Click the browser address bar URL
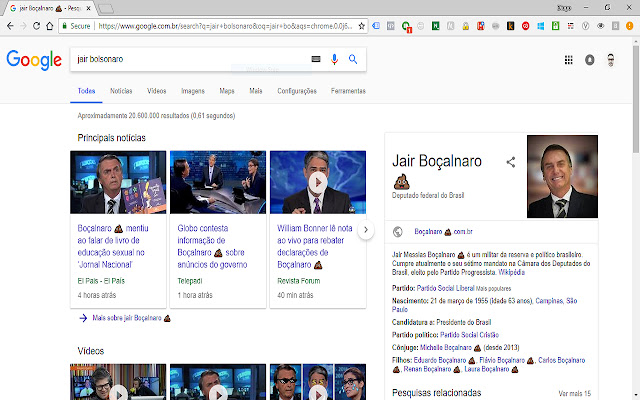 [224, 26]
